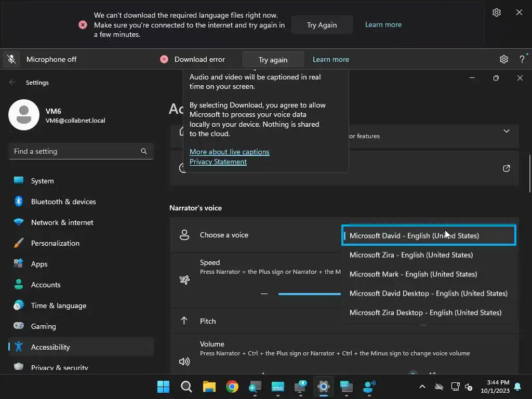Click the Narrator speed slider

pyautogui.click(x=309, y=294)
